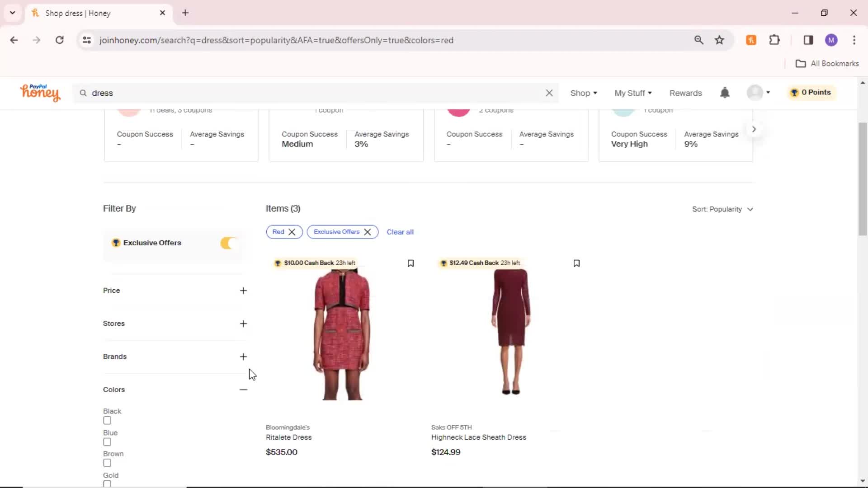Open the My Stuff menu
Screen dimensions: 868x488
point(632,93)
